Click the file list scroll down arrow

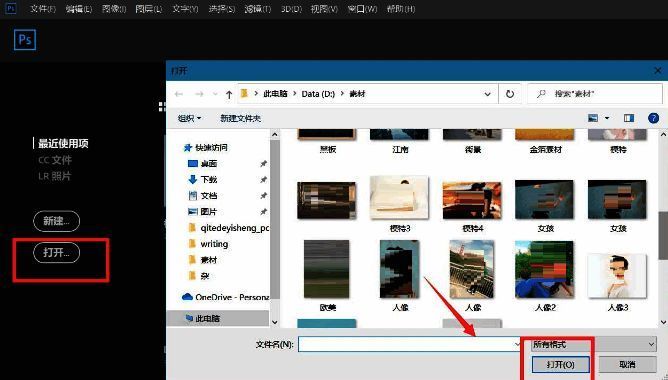pos(663,322)
